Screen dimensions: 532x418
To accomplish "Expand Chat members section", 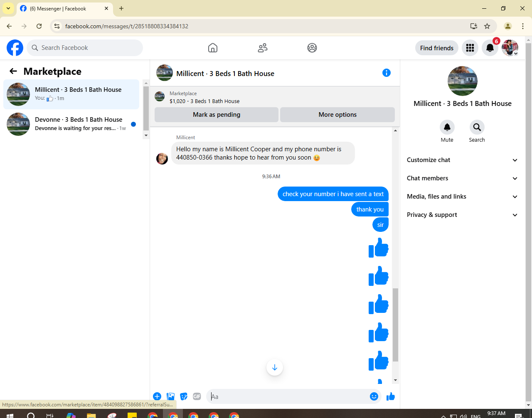I will point(463,178).
